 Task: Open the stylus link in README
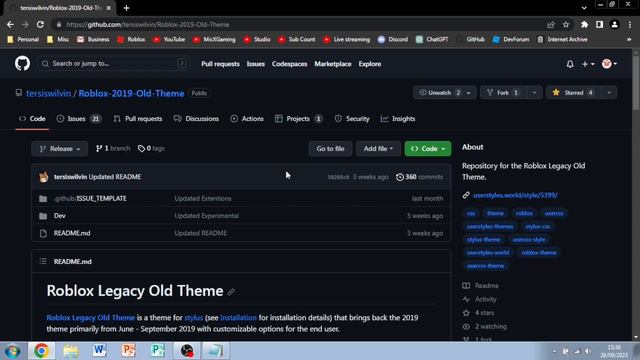pos(193,318)
